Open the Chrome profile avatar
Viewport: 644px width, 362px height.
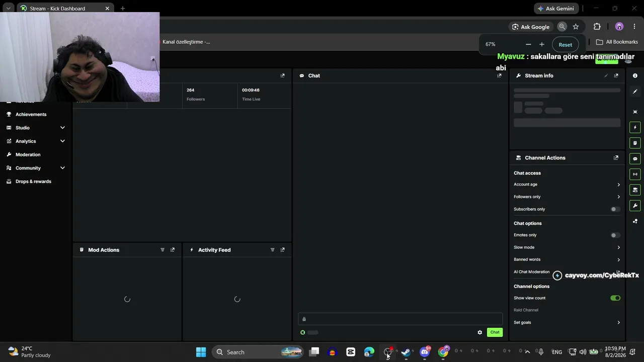[619, 27]
